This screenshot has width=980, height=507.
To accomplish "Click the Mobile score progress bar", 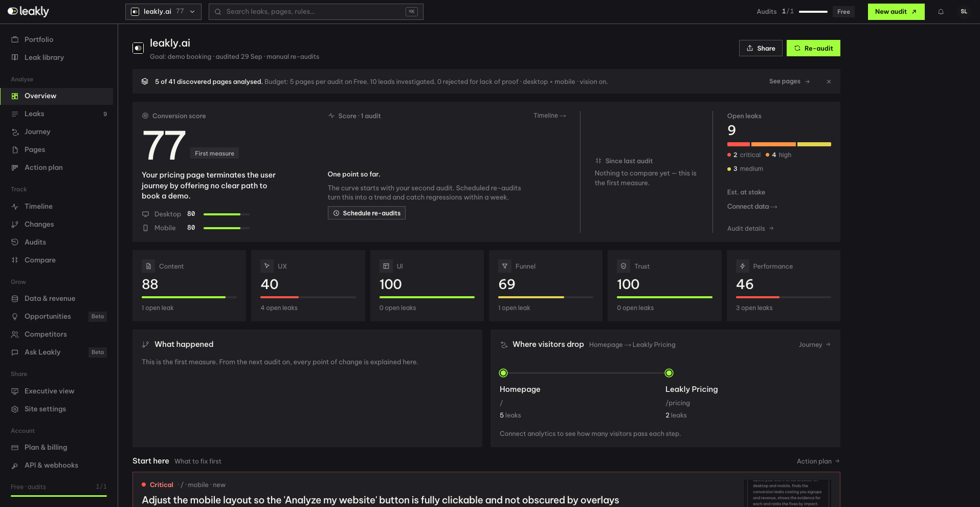I will [227, 228].
